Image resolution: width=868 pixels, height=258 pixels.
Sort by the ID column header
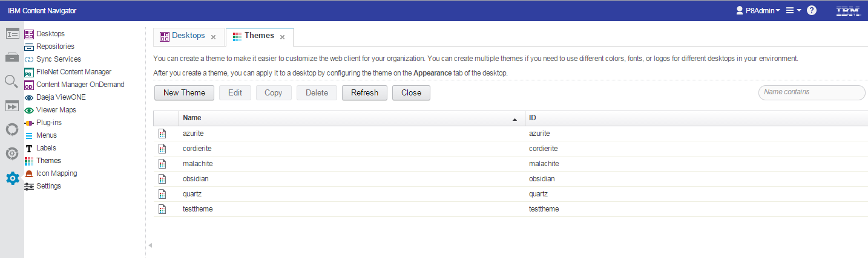pyautogui.click(x=695, y=118)
